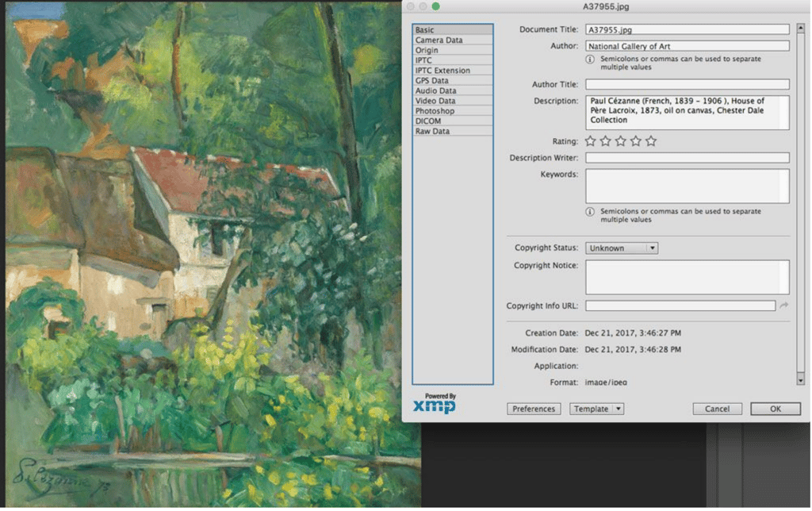Open the Copyright Status dropdown
Screen dimensions: 812x511
click(622, 248)
